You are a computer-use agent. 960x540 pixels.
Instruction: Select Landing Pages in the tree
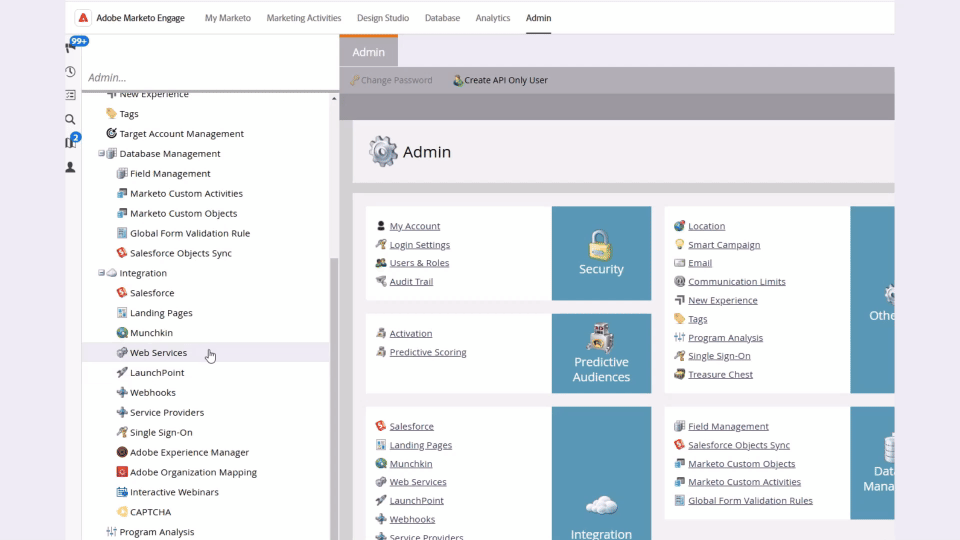click(x=161, y=313)
